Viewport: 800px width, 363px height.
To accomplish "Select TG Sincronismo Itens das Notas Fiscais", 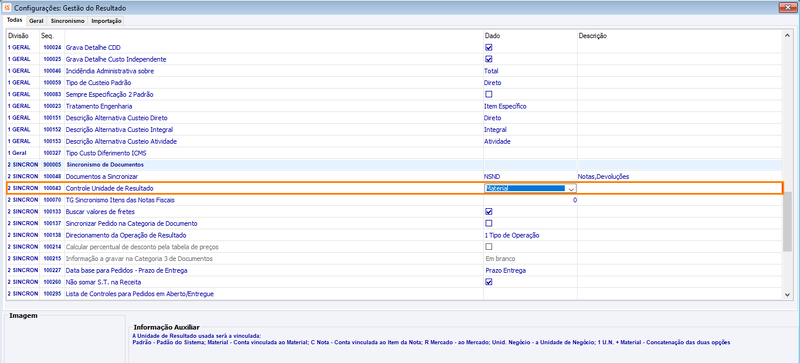I will click(x=394, y=200).
